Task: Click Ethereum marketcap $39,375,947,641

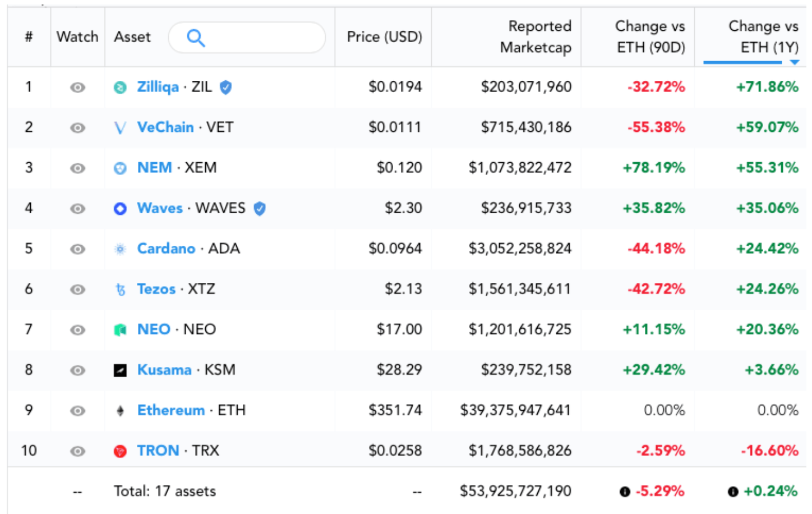Action: tap(515, 410)
